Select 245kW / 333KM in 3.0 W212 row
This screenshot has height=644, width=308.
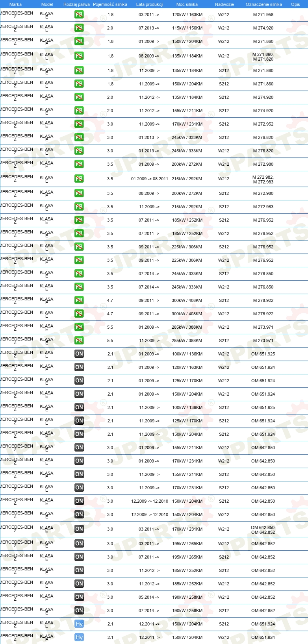coord(187,151)
